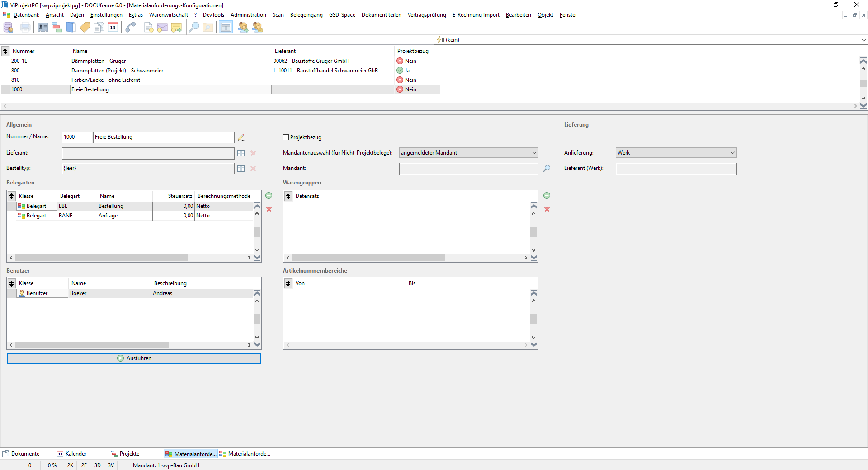The height and width of the screenshot is (470, 868).
Task: Click the users chat note icon
Action: [257, 28]
